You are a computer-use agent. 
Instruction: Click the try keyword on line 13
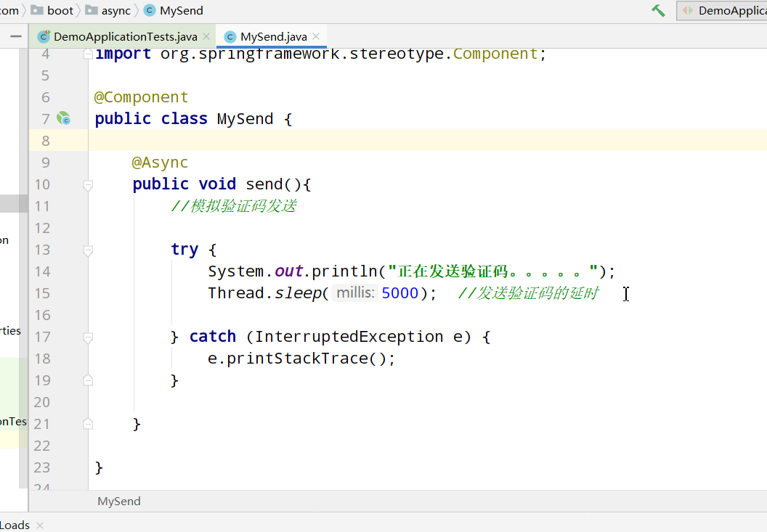click(184, 250)
